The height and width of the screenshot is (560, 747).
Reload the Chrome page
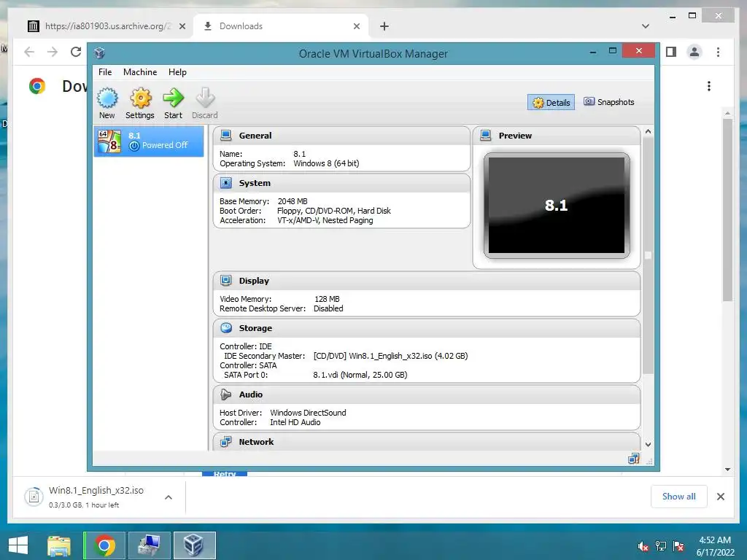coord(76,52)
